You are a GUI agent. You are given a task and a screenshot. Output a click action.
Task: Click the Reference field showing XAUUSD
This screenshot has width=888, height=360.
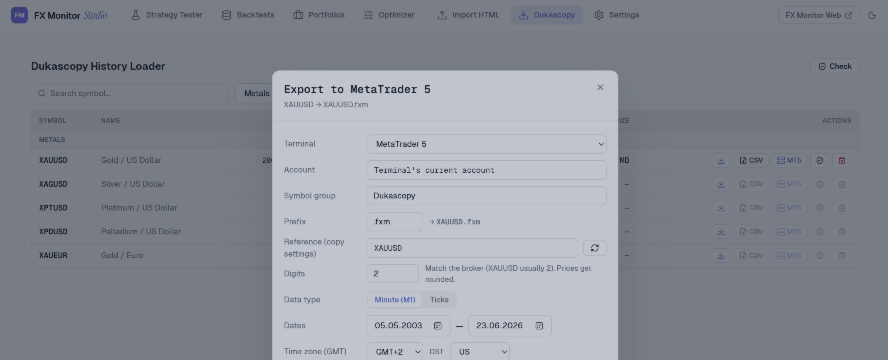point(472,248)
